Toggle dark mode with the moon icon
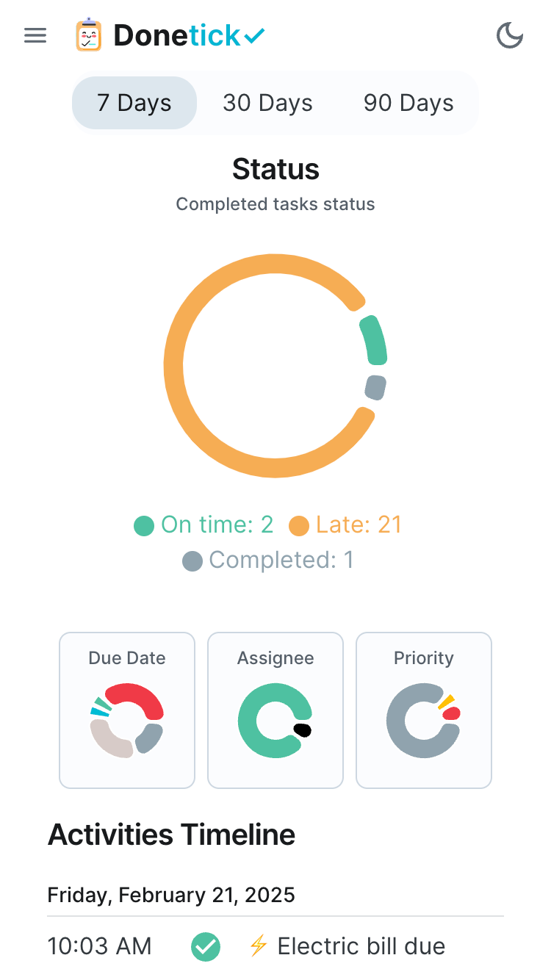This screenshot has height=980, width=551. click(x=510, y=35)
